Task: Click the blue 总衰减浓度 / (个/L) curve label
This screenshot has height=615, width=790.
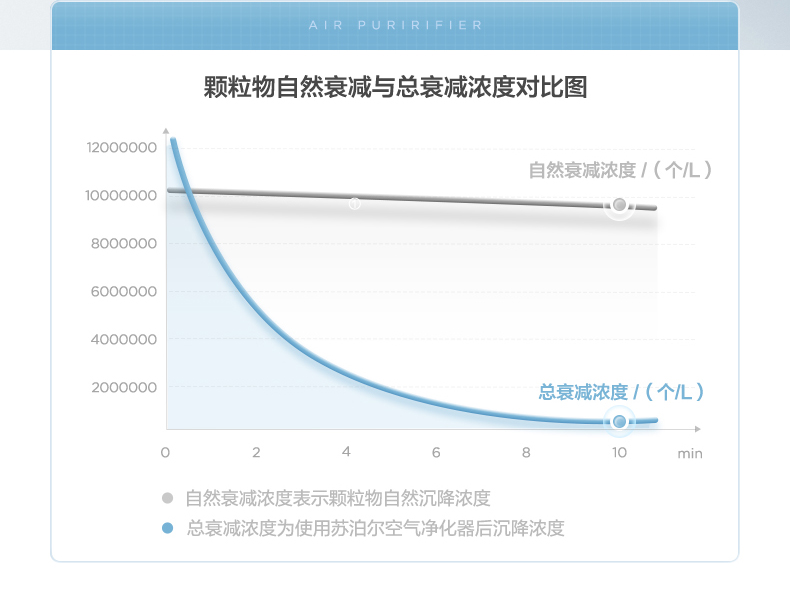Action: point(622,391)
